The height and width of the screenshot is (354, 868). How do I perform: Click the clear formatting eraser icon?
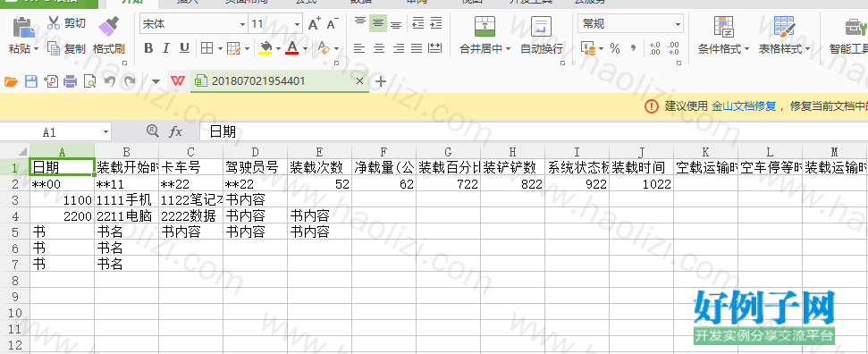pos(324,48)
